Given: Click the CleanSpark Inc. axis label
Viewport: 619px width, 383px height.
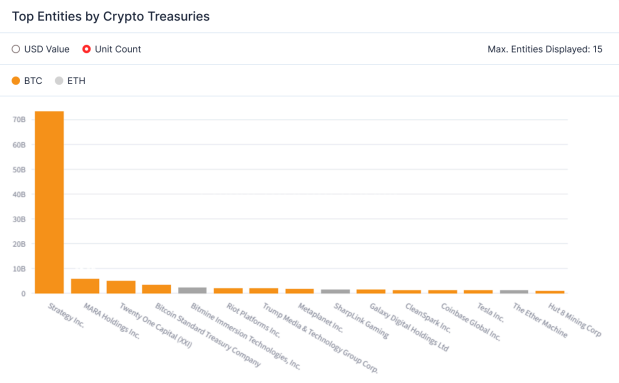Looking at the screenshot, I should (x=428, y=318).
